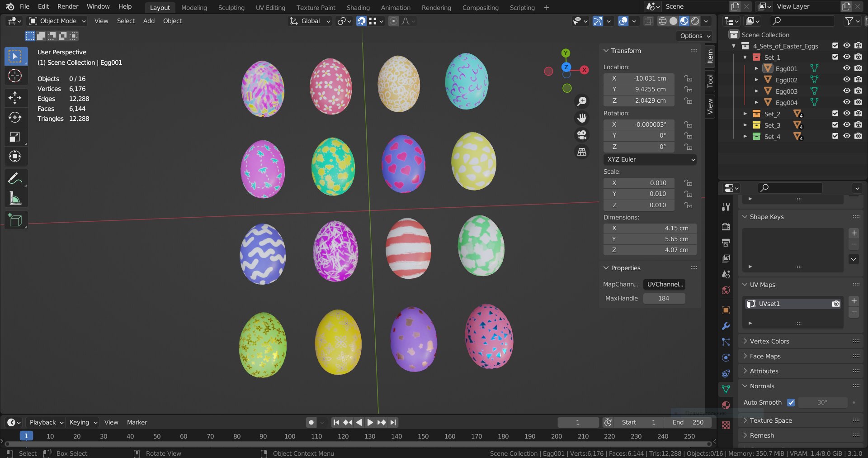Open the XYZ Euler rotation mode dropdown

point(650,159)
